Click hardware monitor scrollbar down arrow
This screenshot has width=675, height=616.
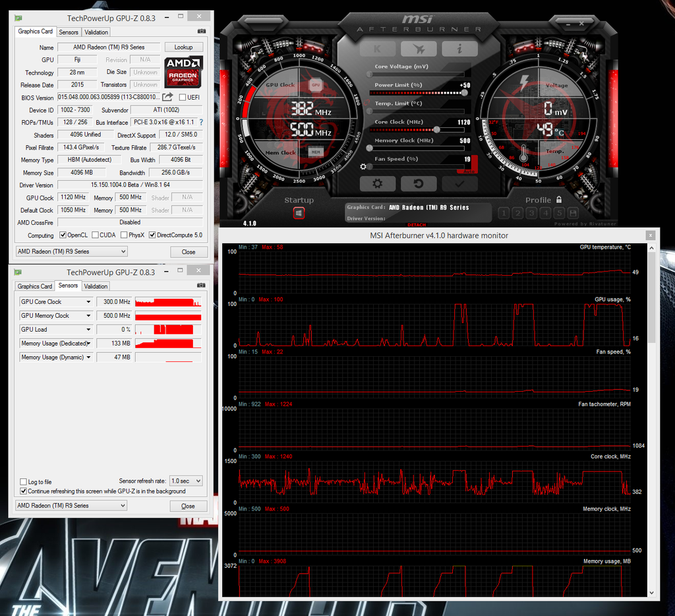pyautogui.click(x=651, y=593)
